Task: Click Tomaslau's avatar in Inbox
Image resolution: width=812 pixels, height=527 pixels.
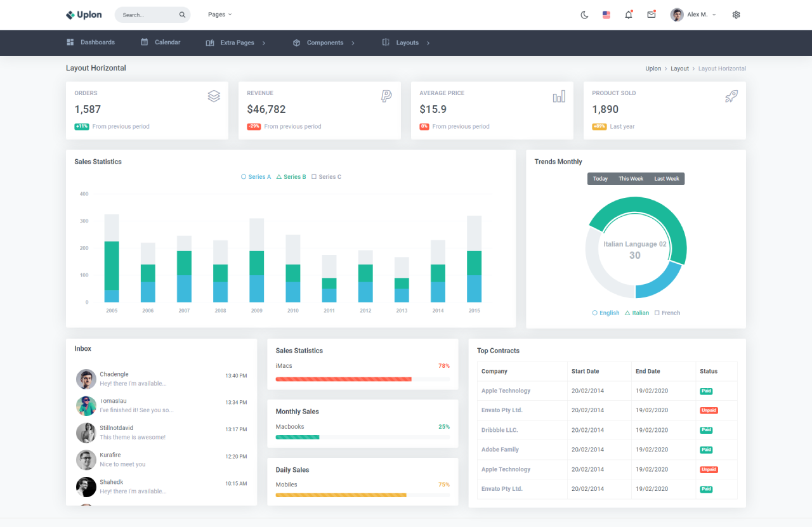Action: coord(86,406)
